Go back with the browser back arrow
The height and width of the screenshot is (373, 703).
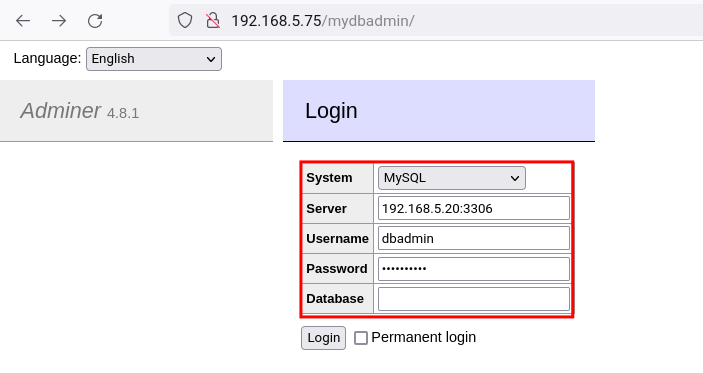[23, 21]
